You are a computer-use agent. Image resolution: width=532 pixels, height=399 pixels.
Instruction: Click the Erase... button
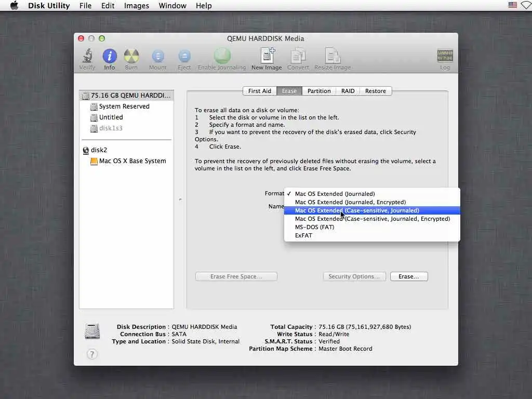point(409,276)
